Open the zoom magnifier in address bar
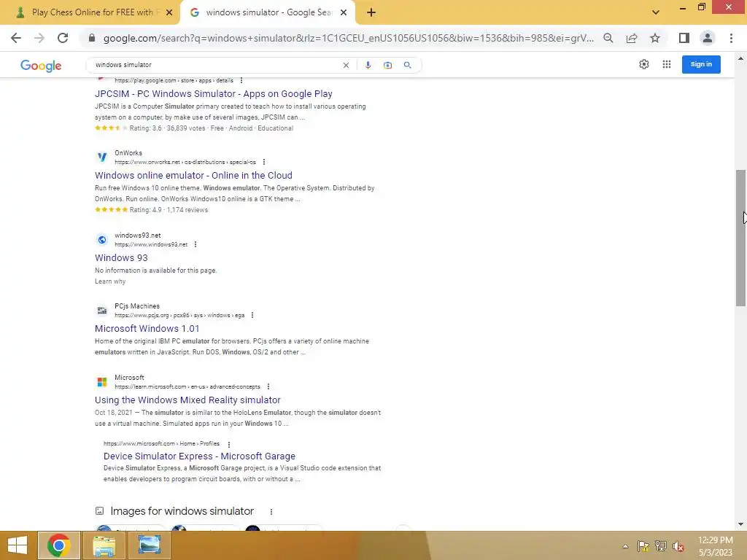The width and height of the screenshot is (747, 560). click(608, 38)
